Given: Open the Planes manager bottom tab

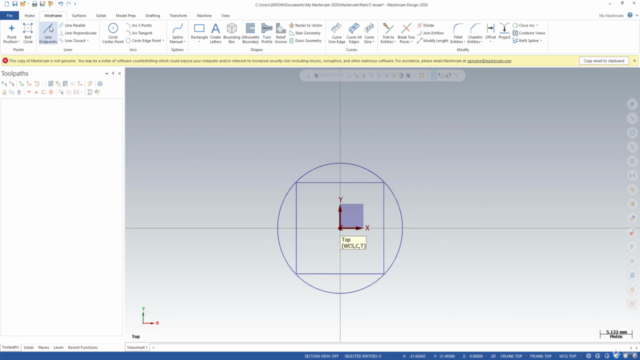Looking at the screenshot, I should point(44,347).
